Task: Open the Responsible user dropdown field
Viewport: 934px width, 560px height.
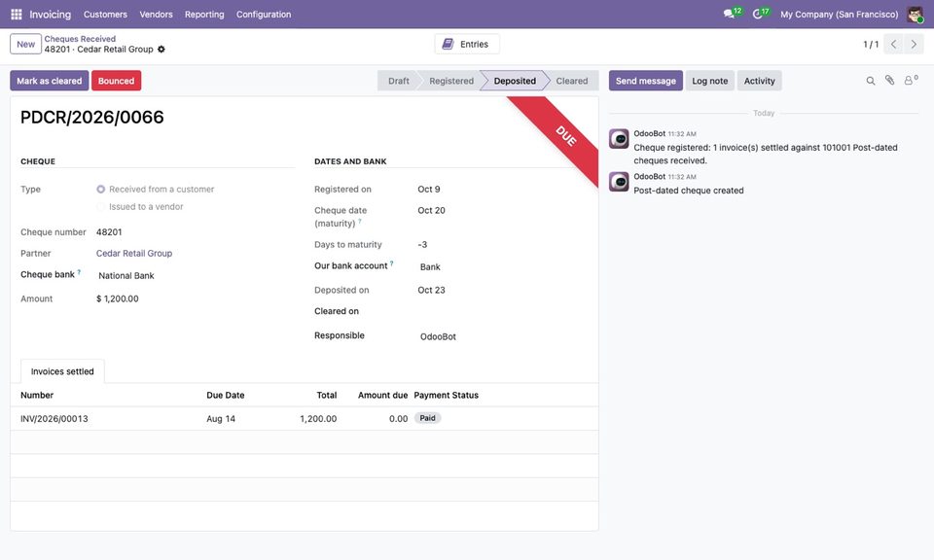Action: tap(503, 336)
